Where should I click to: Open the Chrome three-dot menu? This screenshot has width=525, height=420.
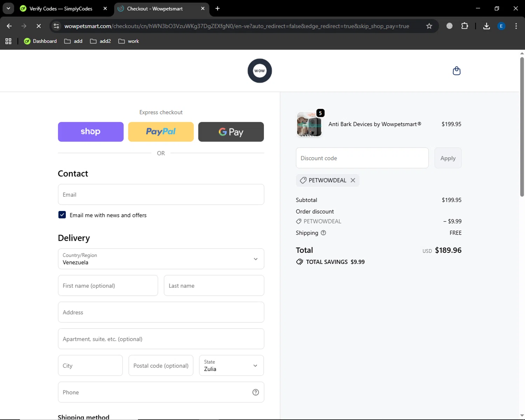coord(516,26)
